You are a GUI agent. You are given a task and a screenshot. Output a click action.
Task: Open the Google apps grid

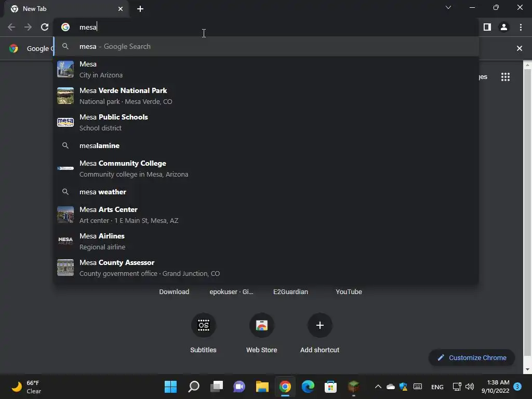505,77
